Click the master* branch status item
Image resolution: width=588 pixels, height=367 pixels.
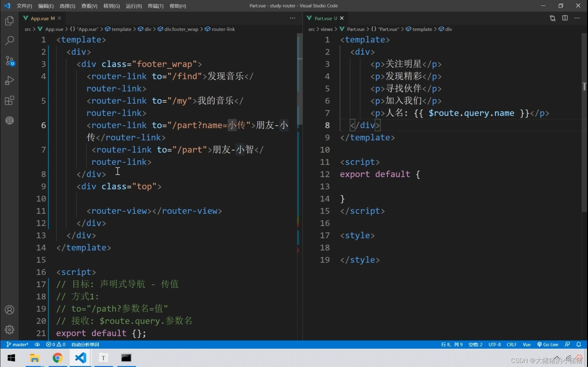pos(17,345)
